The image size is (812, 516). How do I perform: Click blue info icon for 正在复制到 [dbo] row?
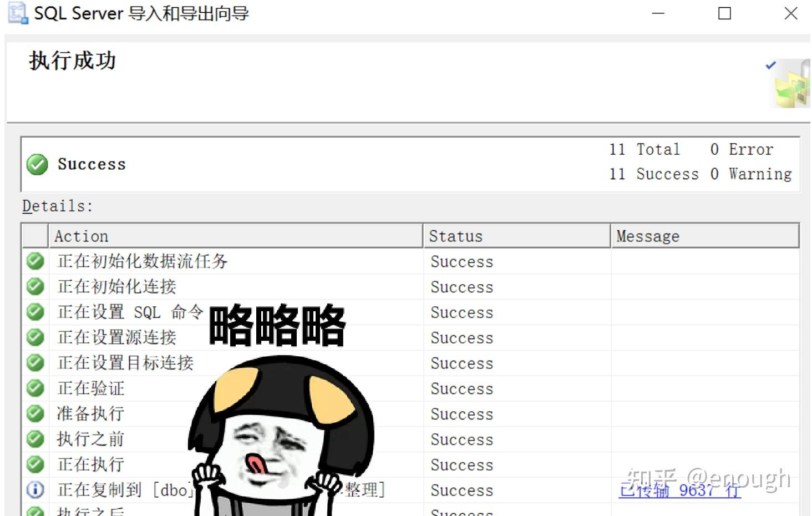click(35, 490)
